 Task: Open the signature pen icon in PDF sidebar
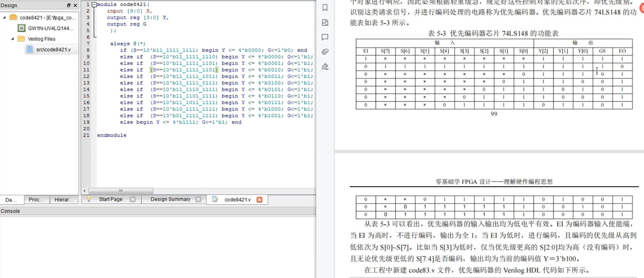325,67
